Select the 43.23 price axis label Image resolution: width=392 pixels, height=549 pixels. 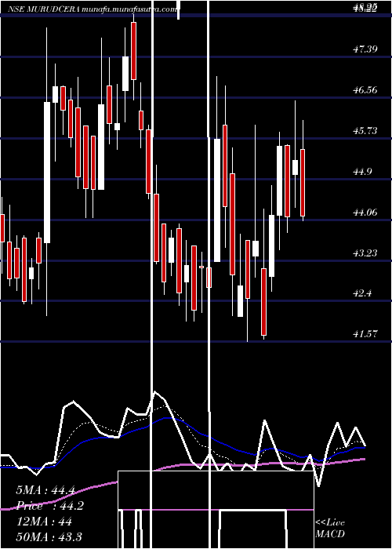click(x=365, y=253)
